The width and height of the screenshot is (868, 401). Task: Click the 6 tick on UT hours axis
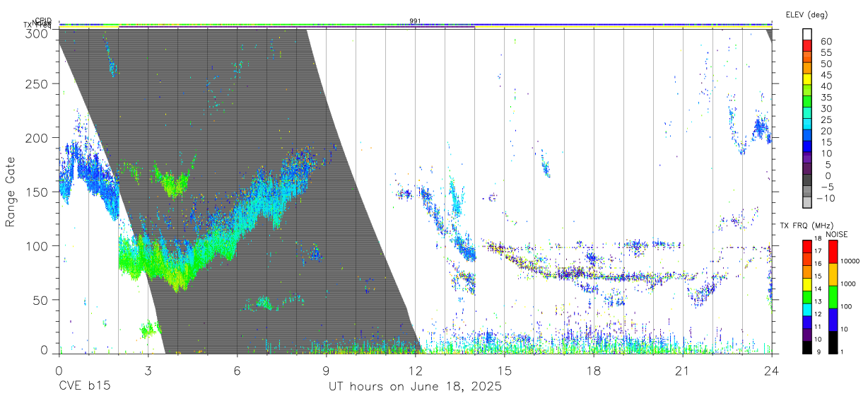pyautogui.click(x=237, y=371)
